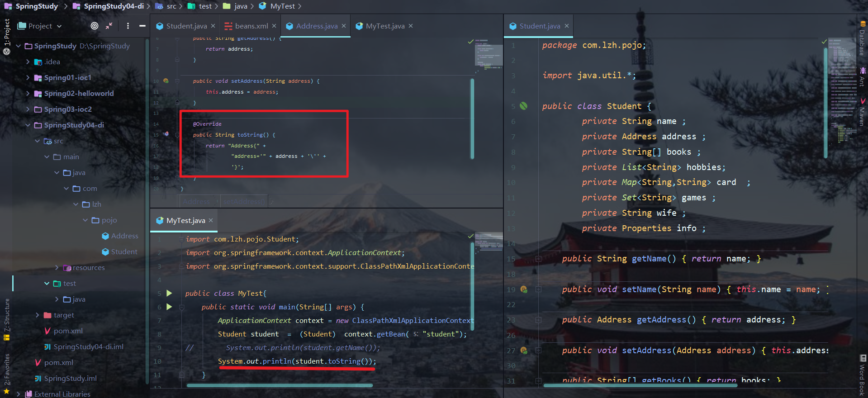Click the override gutter icon beside toString

point(166,134)
